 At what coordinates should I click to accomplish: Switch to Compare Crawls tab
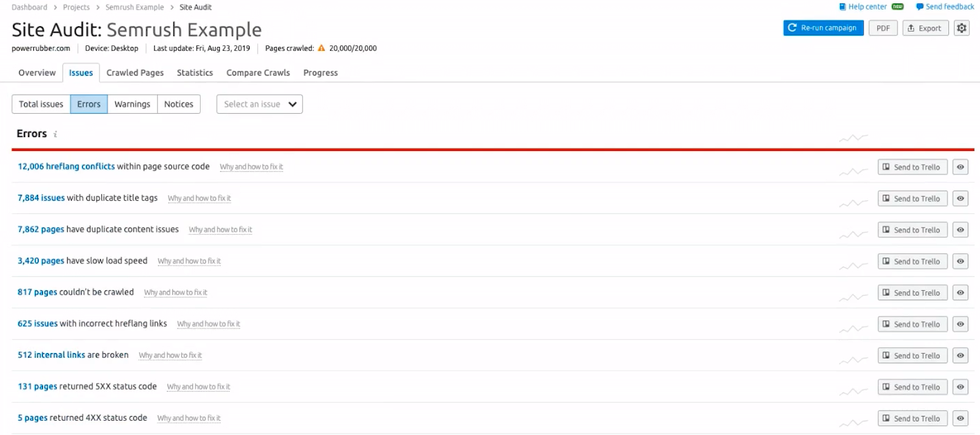tap(258, 73)
